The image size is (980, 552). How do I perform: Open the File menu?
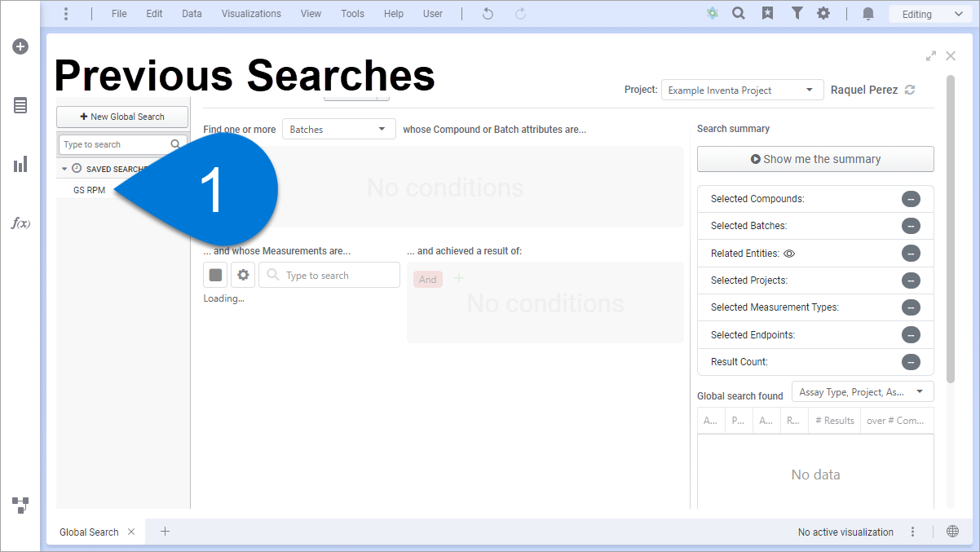(x=119, y=14)
